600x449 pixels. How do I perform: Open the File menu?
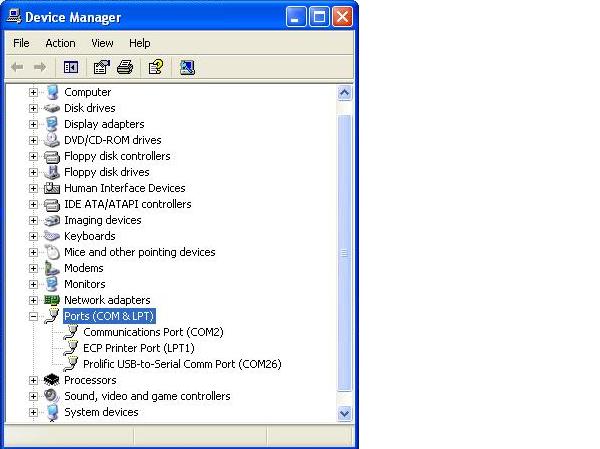[21, 43]
